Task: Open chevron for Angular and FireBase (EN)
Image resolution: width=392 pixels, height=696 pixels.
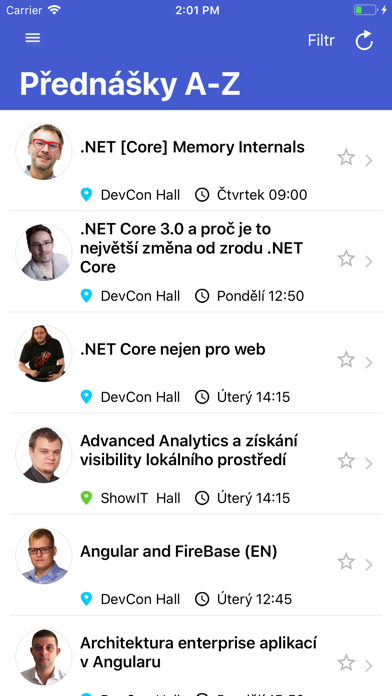Action: pos(368,565)
